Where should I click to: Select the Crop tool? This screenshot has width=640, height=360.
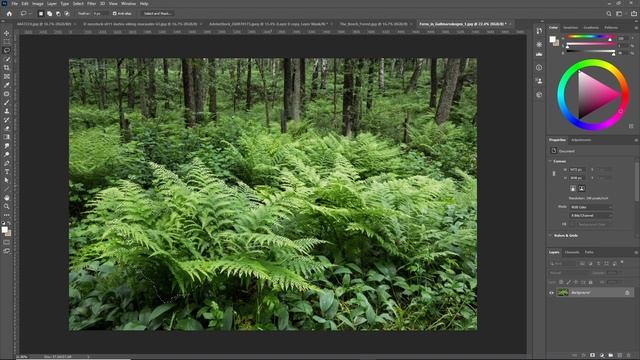7,68
